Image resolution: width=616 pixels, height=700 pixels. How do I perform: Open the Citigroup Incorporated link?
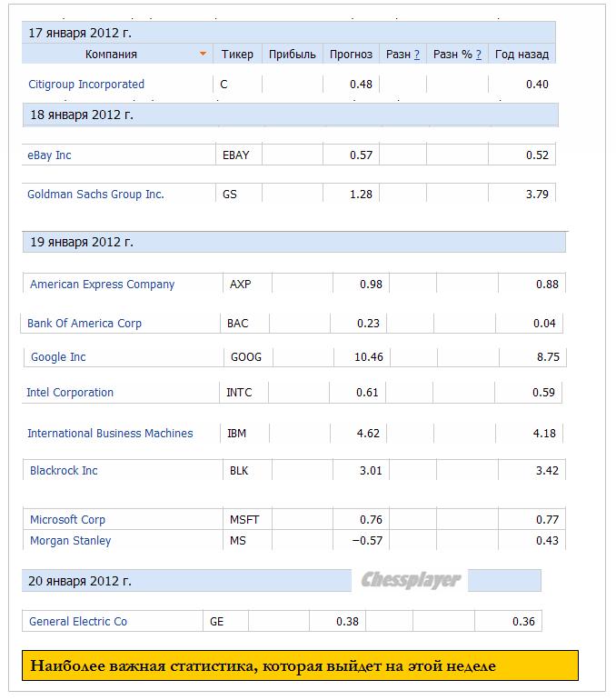click(x=86, y=85)
